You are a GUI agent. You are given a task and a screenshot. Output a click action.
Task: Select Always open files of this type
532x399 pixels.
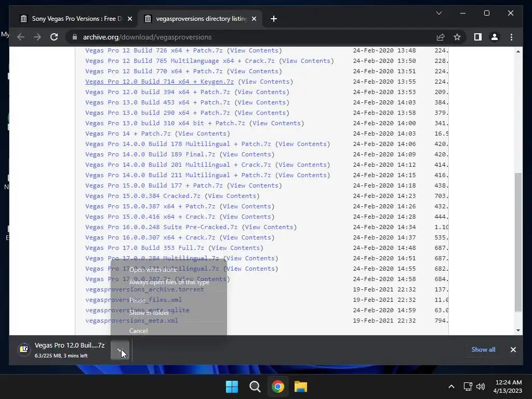pos(169,282)
